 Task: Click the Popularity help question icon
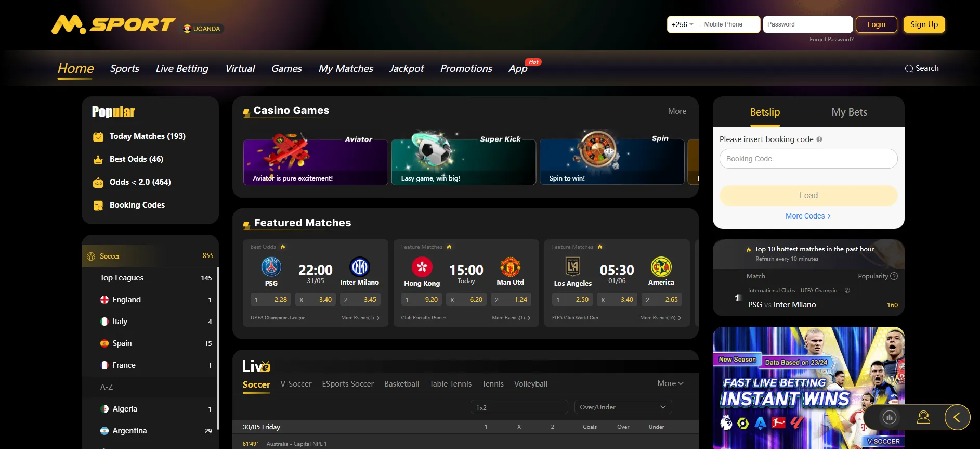(x=894, y=276)
